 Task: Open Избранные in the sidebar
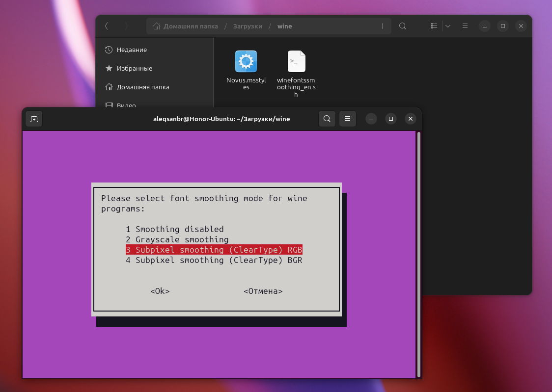coord(134,68)
